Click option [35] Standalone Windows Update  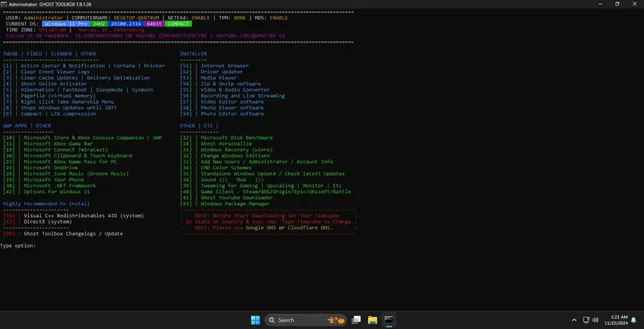click(x=262, y=174)
